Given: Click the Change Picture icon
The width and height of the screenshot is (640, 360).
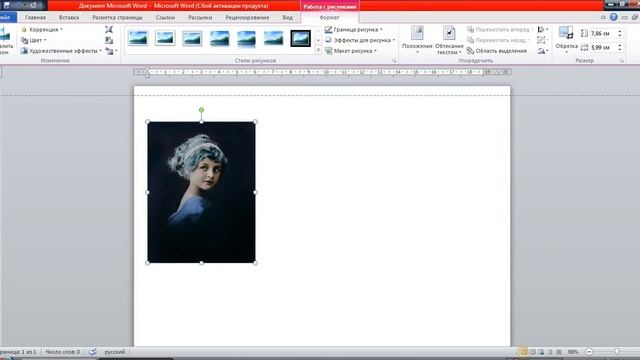Looking at the screenshot, I should [x=109, y=40].
